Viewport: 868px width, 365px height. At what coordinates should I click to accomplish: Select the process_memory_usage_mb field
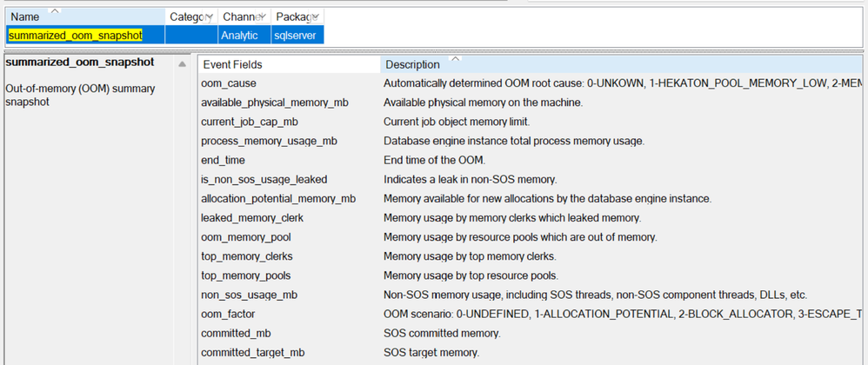tap(269, 141)
